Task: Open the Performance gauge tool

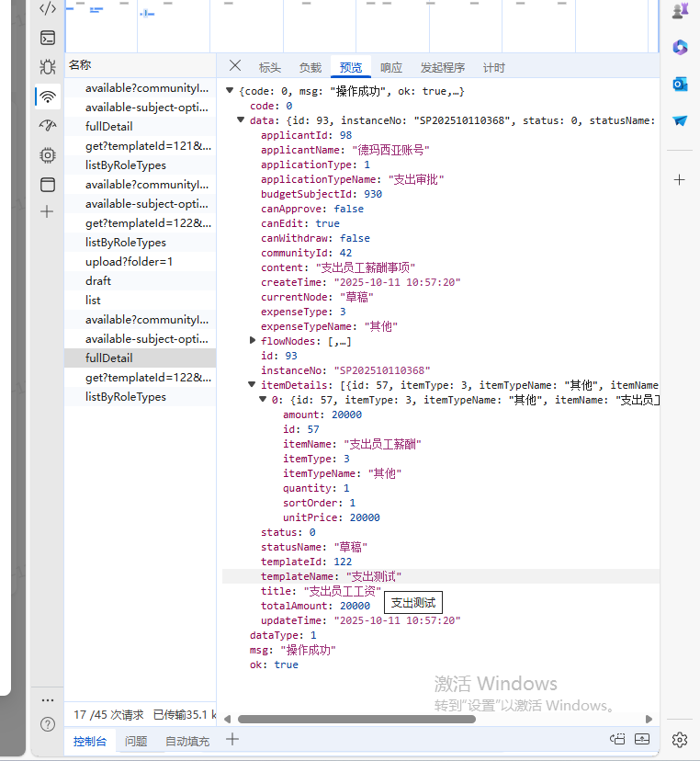Action: tap(48, 126)
